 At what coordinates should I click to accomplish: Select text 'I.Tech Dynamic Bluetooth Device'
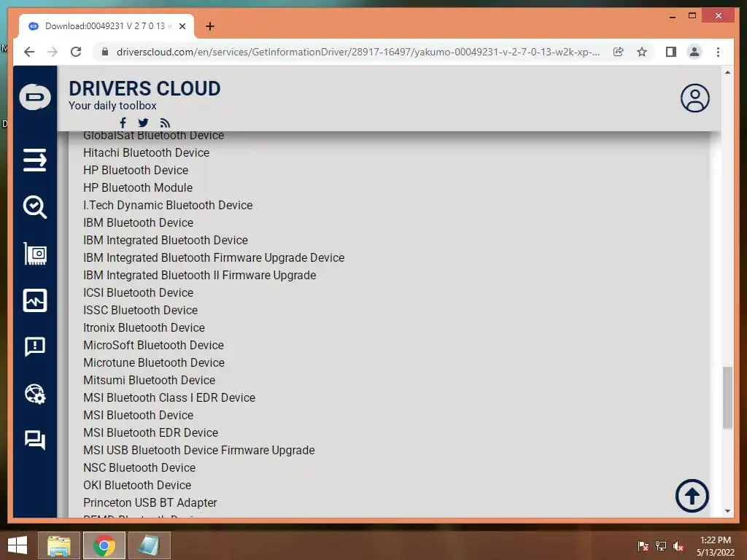(168, 205)
